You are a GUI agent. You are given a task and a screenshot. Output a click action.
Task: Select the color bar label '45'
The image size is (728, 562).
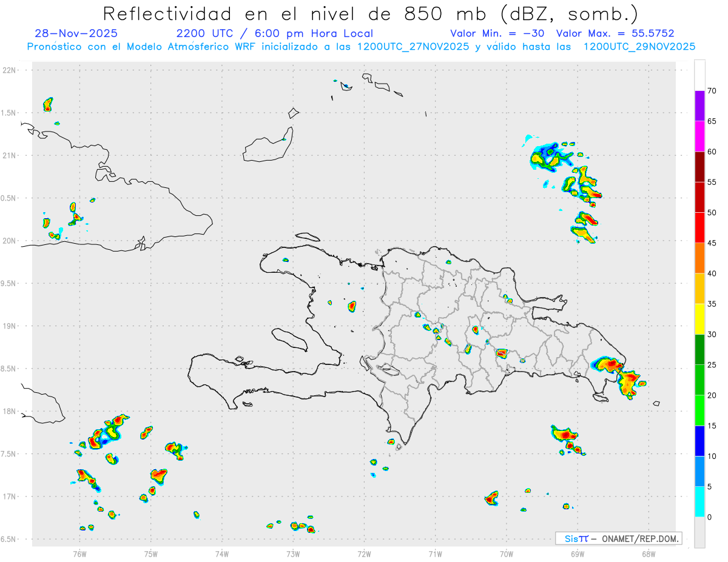tap(712, 243)
